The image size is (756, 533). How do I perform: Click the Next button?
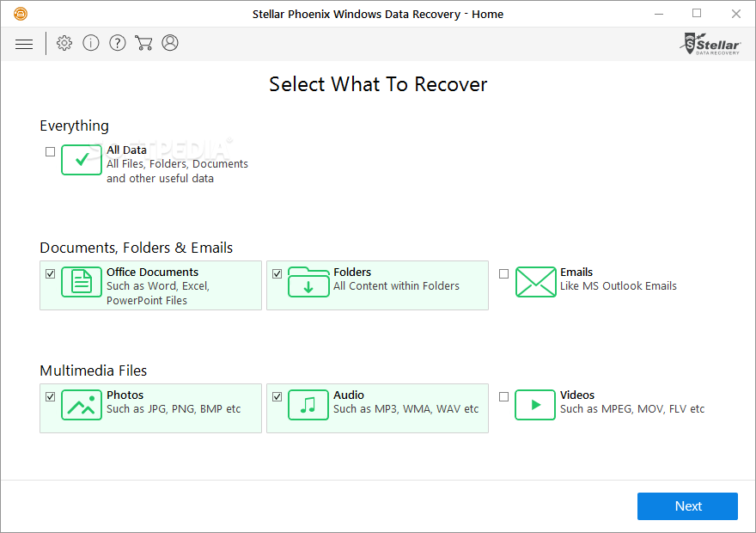pyautogui.click(x=687, y=506)
